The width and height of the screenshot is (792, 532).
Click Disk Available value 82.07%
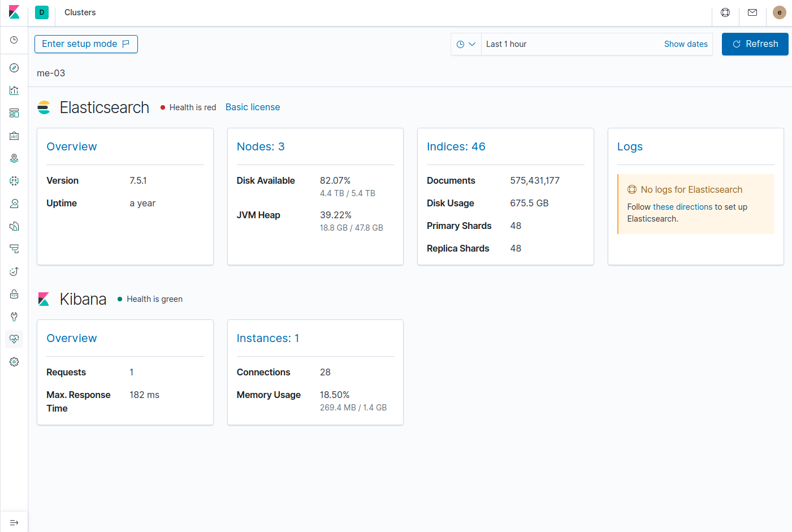(x=335, y=180)
